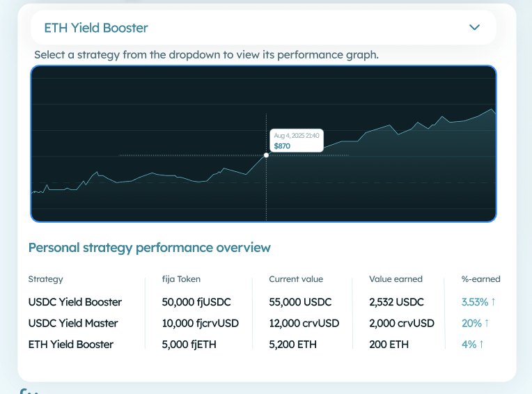
Task: Click the up arrow beside 3.53%
Action: tap(493, 302)
